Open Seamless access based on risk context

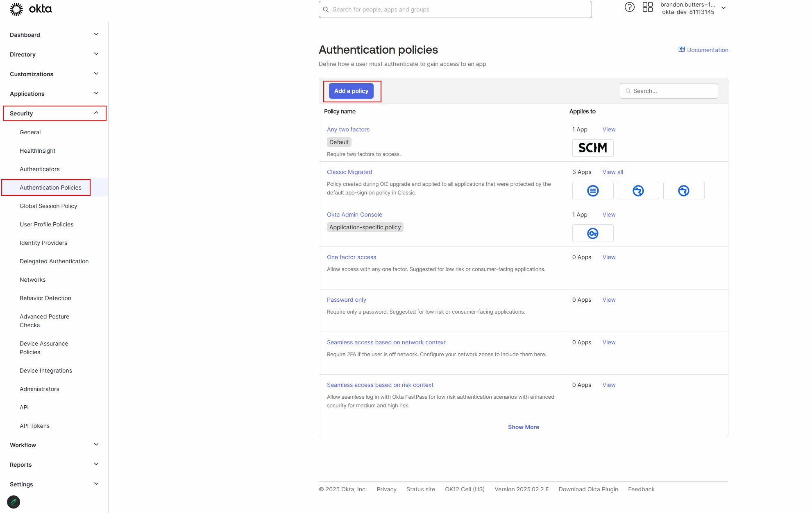click(x=380, y=385)
